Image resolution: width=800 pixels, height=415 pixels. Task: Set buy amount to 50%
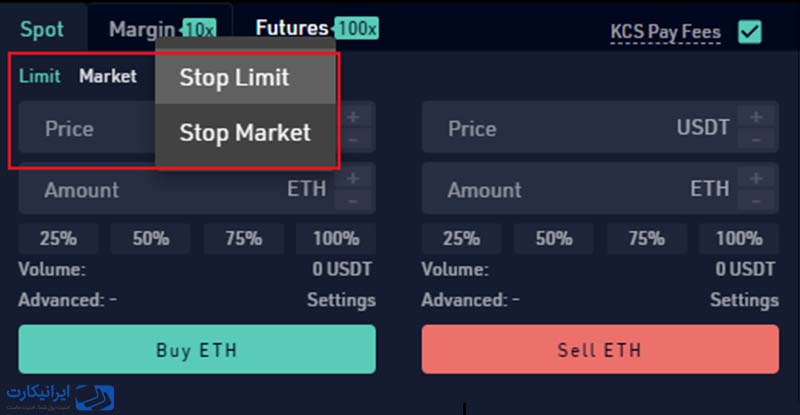coord(151,238)
